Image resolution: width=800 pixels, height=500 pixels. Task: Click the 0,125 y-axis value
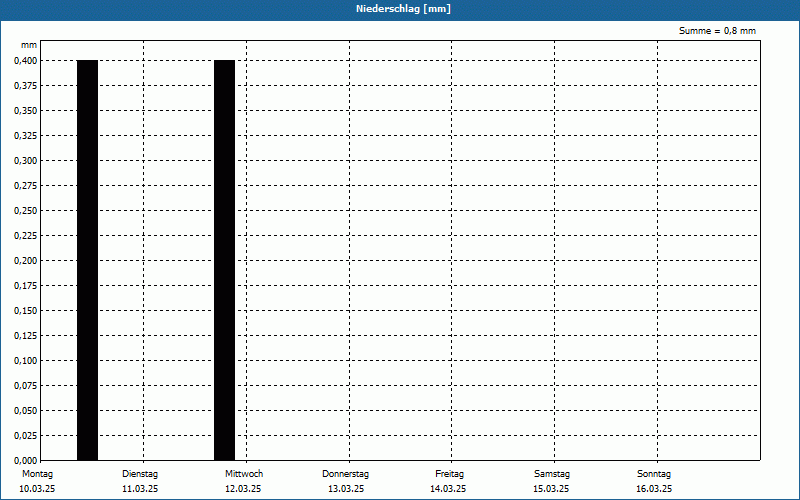point(26,336)
